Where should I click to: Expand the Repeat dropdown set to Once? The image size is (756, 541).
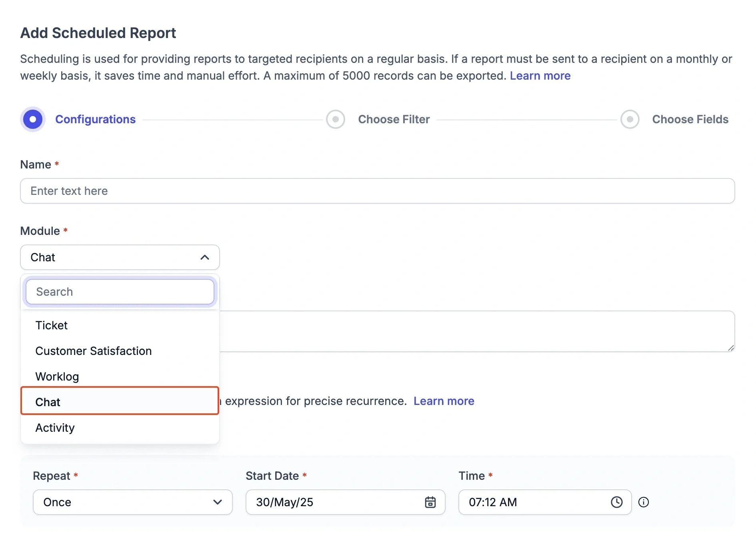tap(132, 502)
